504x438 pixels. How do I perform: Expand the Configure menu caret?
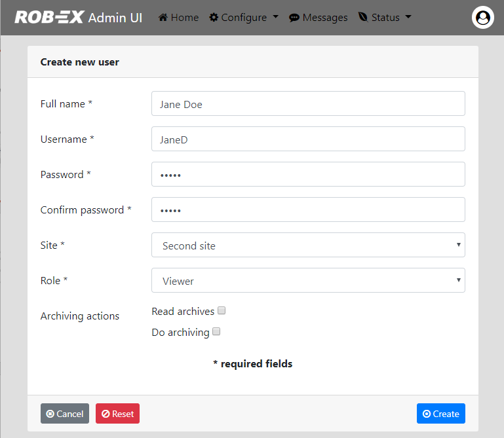click(275, 17)
